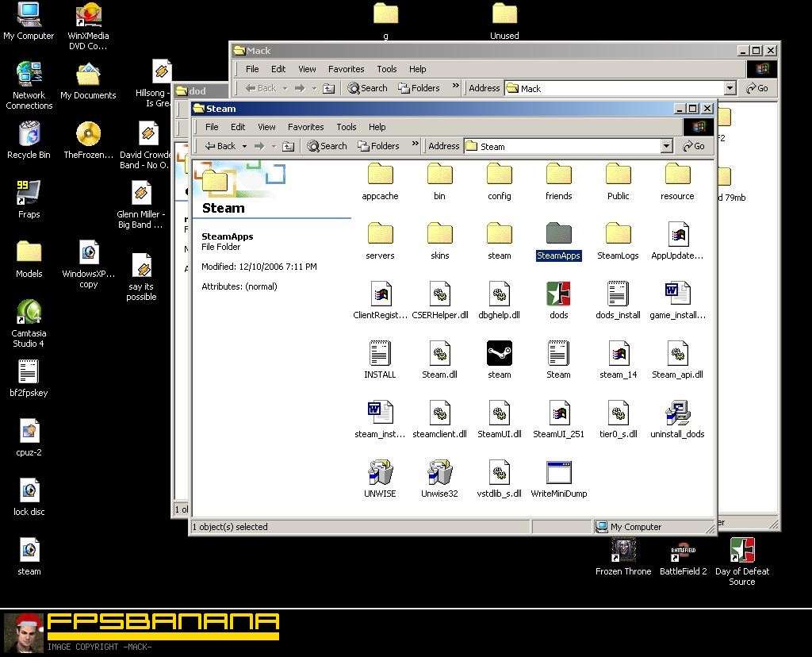Expand Address dropdown in Steam window
The height and width of the screenshot is (657, 812).
[x=667, y=146]
